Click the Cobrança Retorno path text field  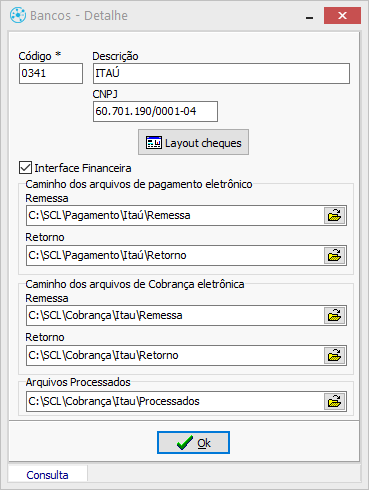click(x=175, y=355)
